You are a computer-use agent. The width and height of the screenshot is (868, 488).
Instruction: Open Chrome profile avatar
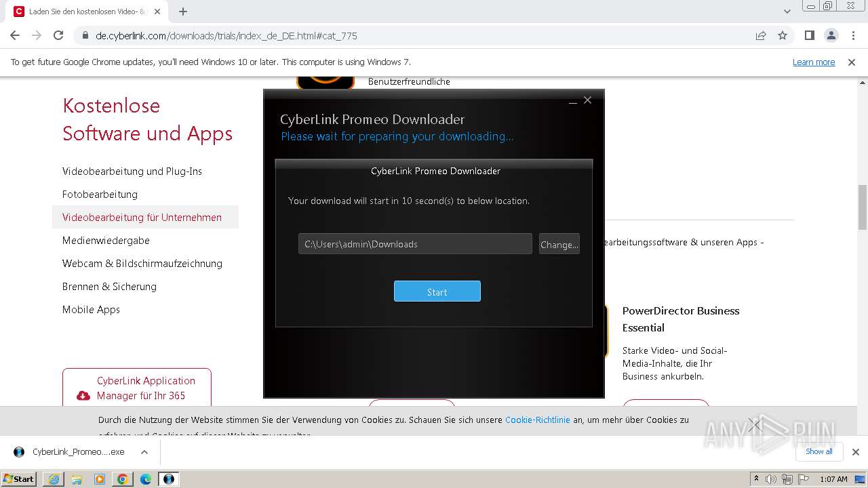point(831,35)
